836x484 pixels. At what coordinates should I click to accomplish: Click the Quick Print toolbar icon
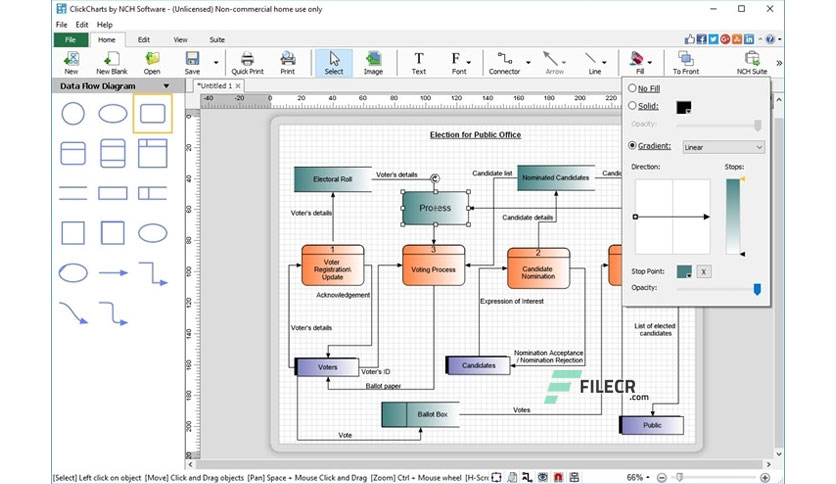pyautogui.click(x=247, y=58)
